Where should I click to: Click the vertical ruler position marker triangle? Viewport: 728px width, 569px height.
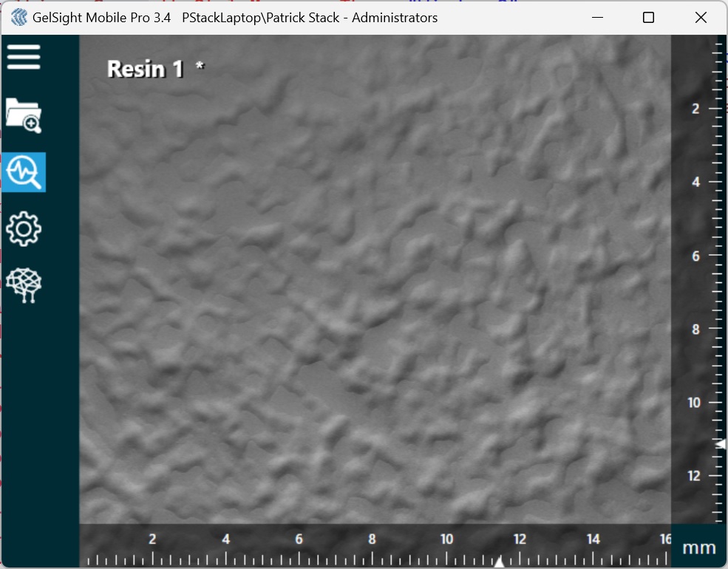click(721, 443)
